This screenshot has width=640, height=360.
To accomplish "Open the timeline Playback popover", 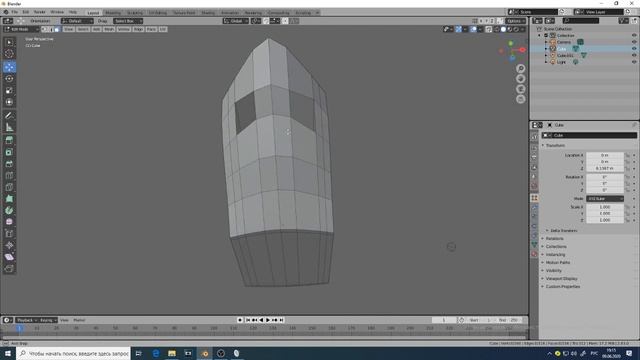I will coord(27,320).
